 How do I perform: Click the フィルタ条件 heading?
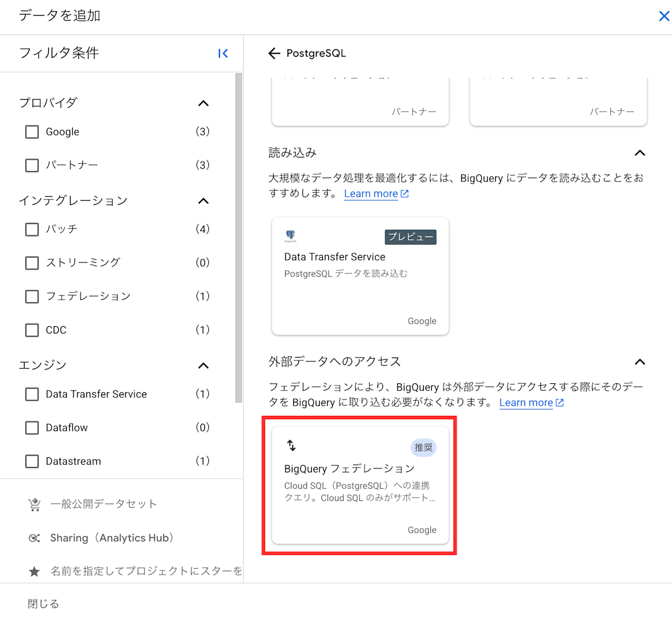tap(59, 53)
